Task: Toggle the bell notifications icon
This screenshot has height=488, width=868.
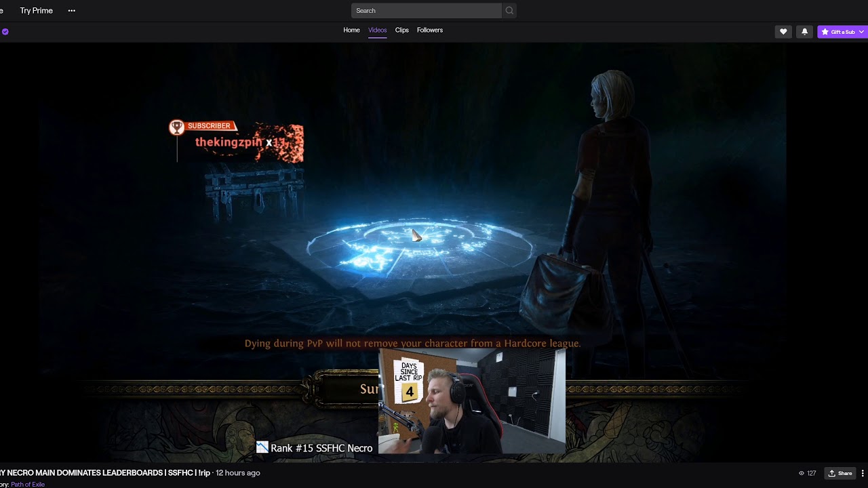Action: [805, 32]
